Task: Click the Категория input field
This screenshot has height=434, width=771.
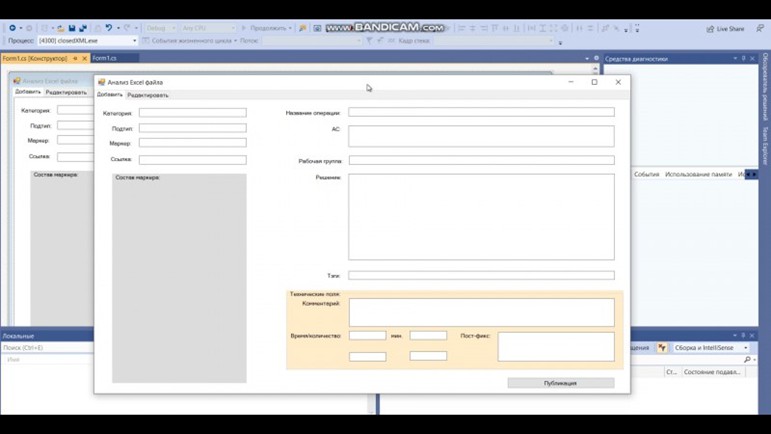Action: (193, 113)
